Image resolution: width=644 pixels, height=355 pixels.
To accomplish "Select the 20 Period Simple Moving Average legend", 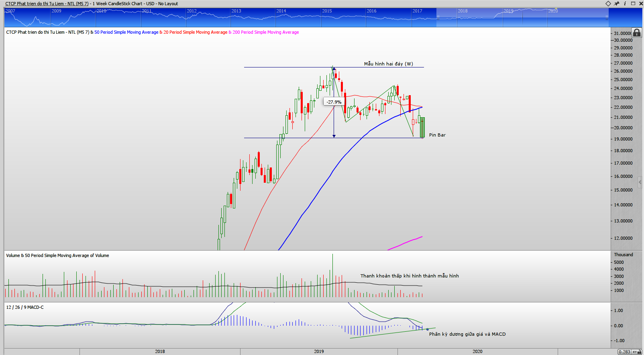I will [195, 32].
